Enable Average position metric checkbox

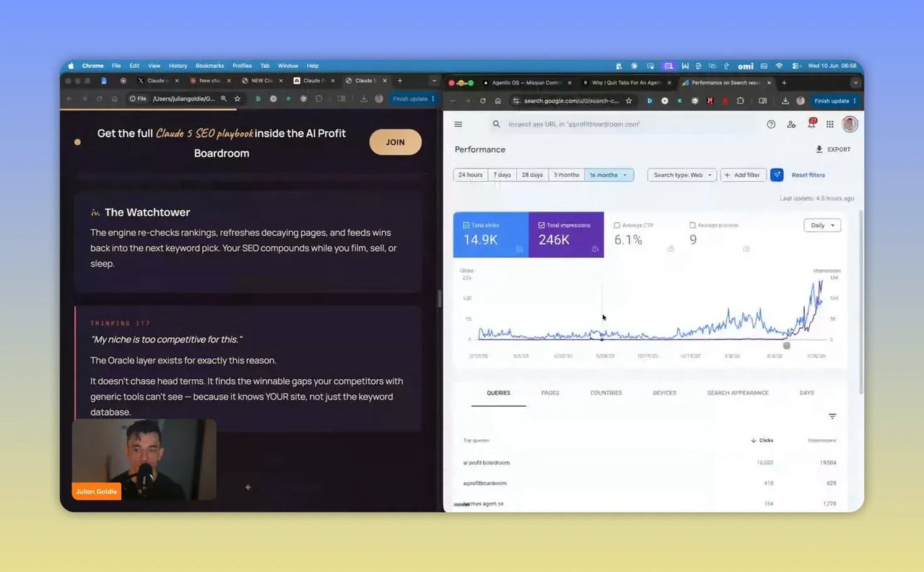tap(693, 225)
